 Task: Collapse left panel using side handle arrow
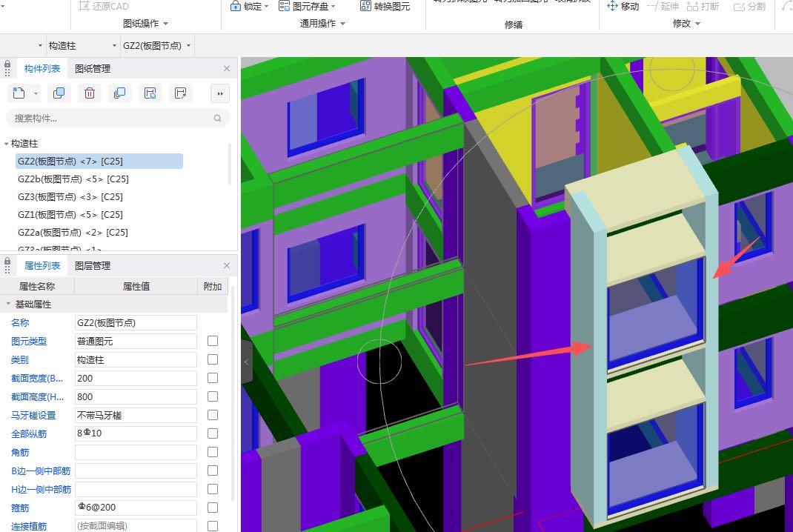(246, 362)
